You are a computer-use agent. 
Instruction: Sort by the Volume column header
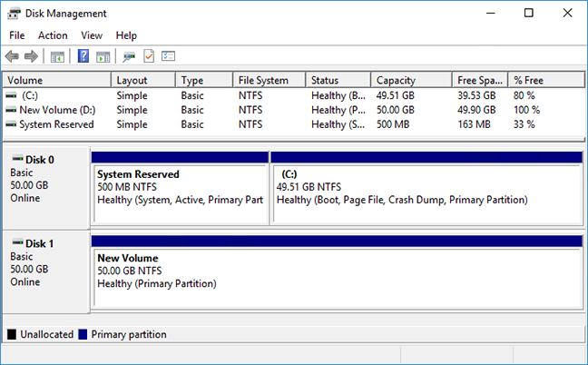pyautogui.click(x=57, y=80)
